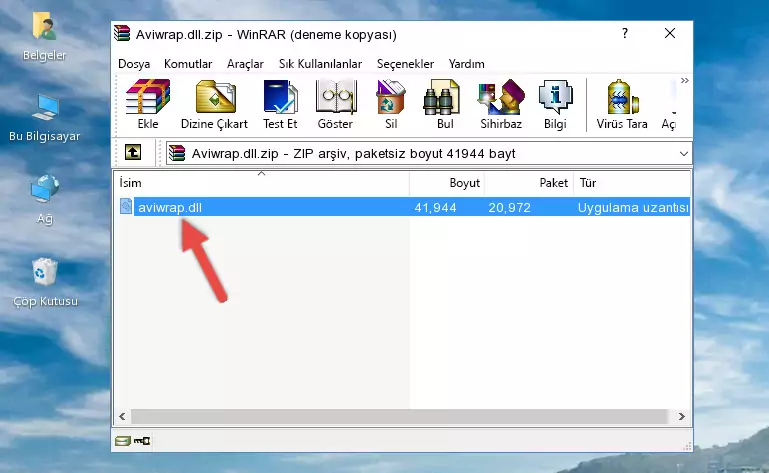Click the horizontal scrollbar right arrow

pyautogui.click(x=682, y=417)
